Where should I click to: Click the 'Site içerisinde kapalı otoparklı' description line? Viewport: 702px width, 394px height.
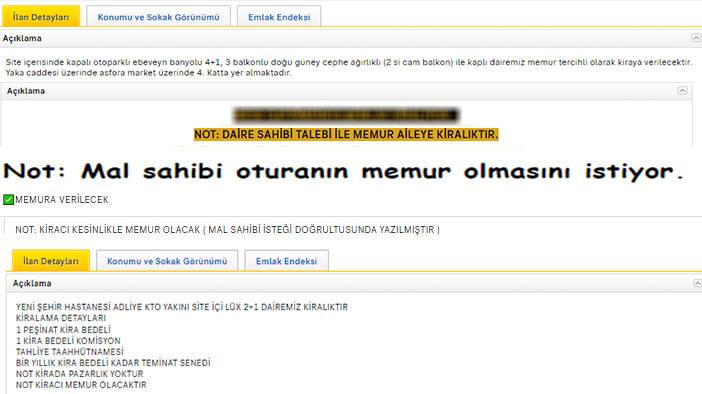point(349,62)
